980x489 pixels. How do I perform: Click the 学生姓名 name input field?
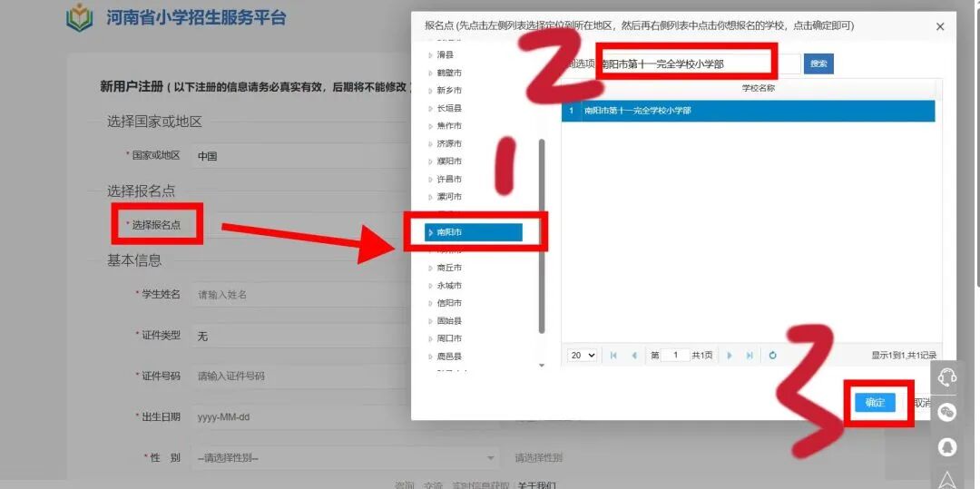(x=300, y=294)
